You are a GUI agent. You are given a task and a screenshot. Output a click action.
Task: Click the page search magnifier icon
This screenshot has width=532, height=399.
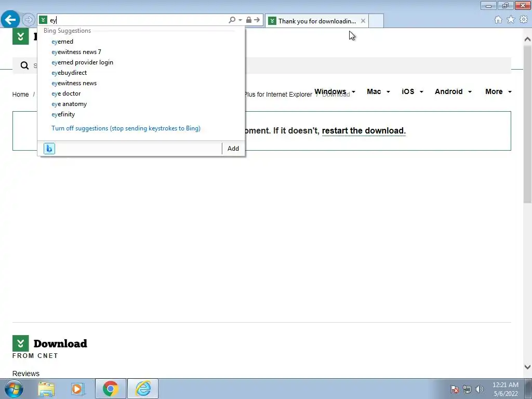(x=24, y=65)
